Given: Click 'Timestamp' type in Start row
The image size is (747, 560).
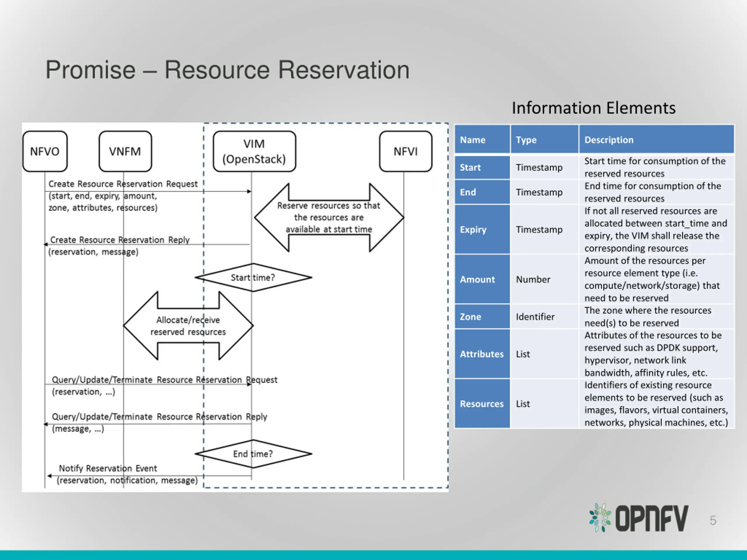Looking at the screenshot, I should pyautogui.click(x=539, y=167).
